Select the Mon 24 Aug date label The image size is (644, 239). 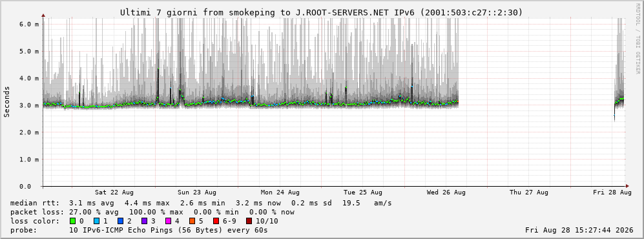click(280, 192)
